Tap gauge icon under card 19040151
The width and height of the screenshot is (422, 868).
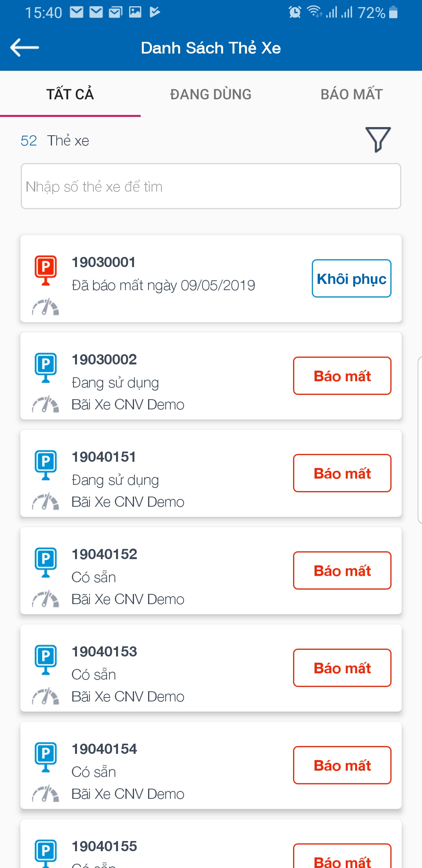coord(45,502)
